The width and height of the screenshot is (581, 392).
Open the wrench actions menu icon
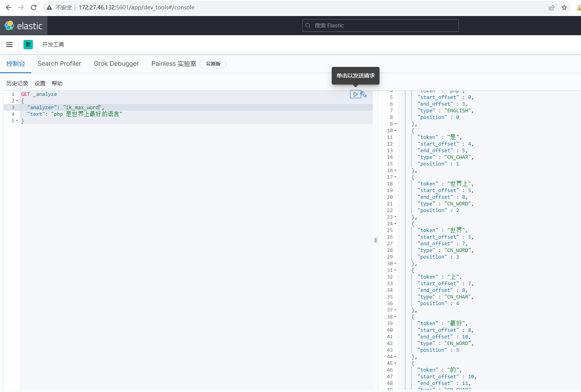364,94
